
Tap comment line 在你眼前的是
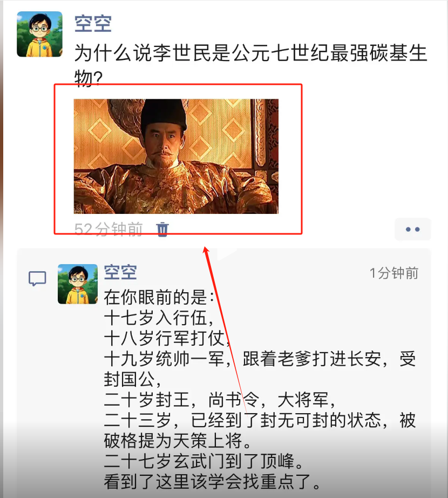(x=159, y=297)
